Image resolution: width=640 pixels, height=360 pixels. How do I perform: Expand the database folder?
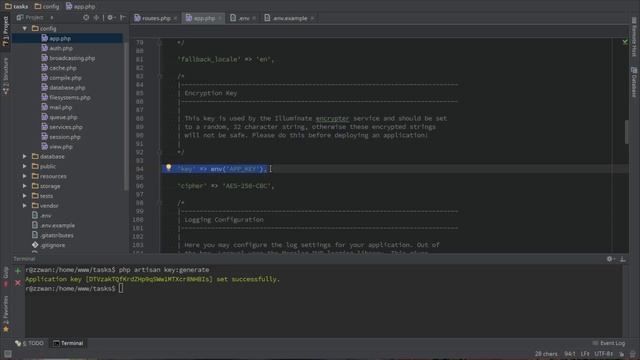[x=24, y=156]
